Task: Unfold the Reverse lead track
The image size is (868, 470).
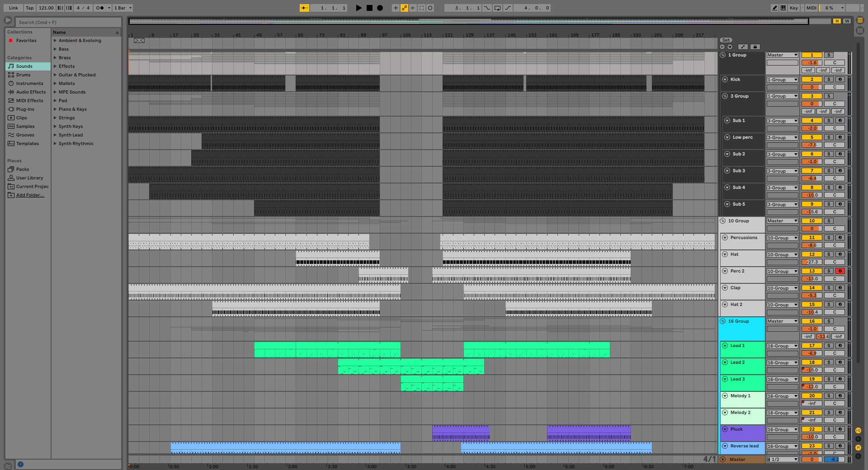Action: click(x=725, y=446)
